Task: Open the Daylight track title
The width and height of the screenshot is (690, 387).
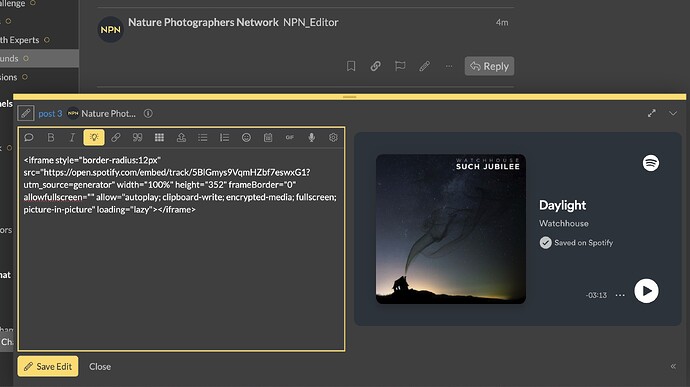Action: click(x=562, y=205)
